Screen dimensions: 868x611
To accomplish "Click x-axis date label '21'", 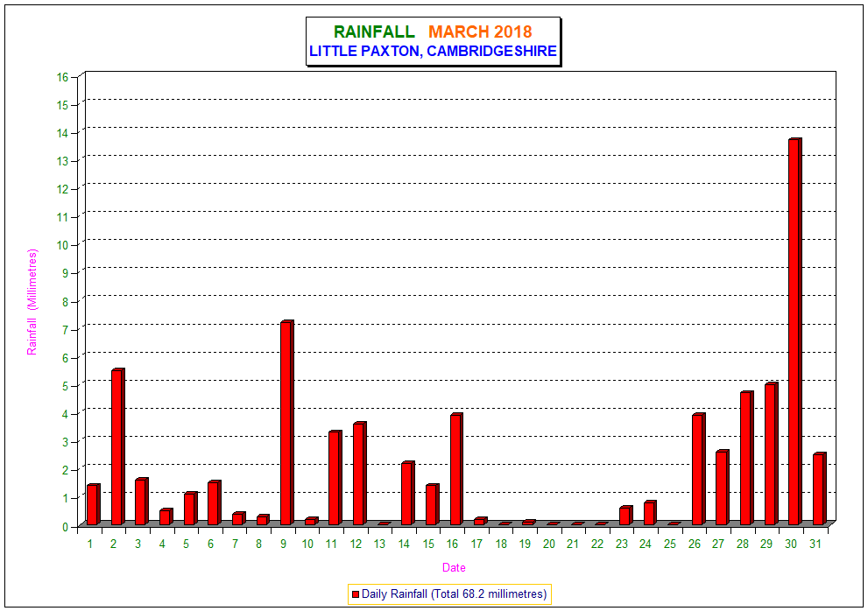I will [x=573, y=544].
